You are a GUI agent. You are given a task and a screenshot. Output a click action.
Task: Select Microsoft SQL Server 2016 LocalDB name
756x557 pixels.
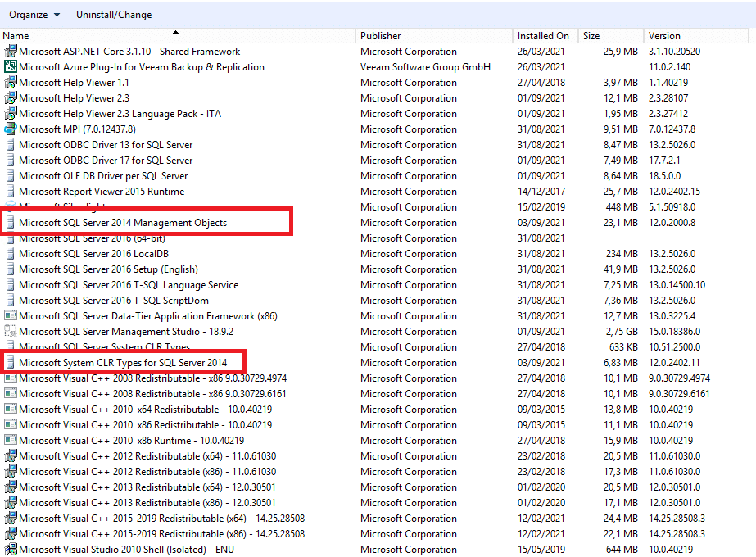coord(93,254)
